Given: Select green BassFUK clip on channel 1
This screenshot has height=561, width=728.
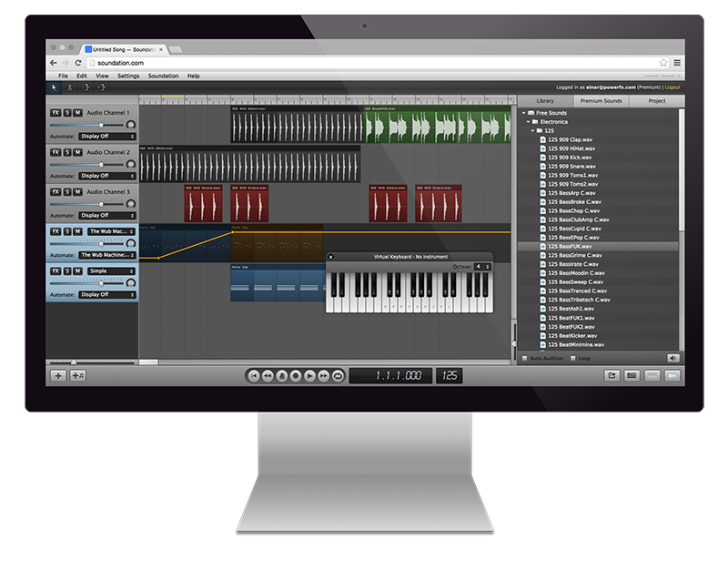Looking at the screenshot, I should 437,125.
